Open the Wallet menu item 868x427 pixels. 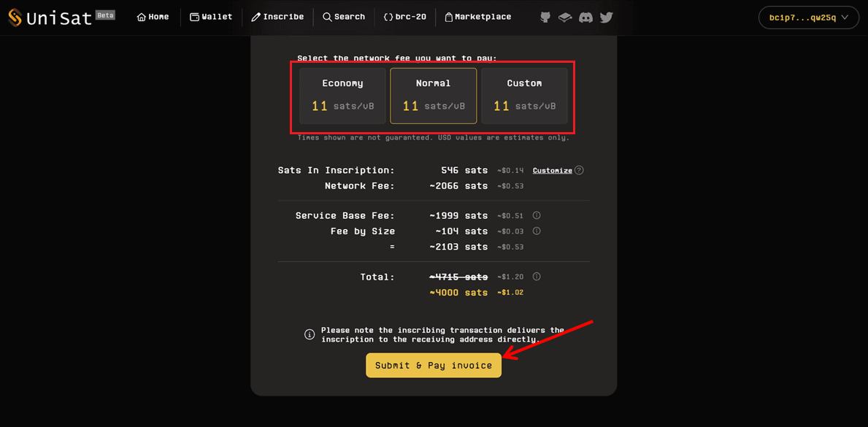211,17
